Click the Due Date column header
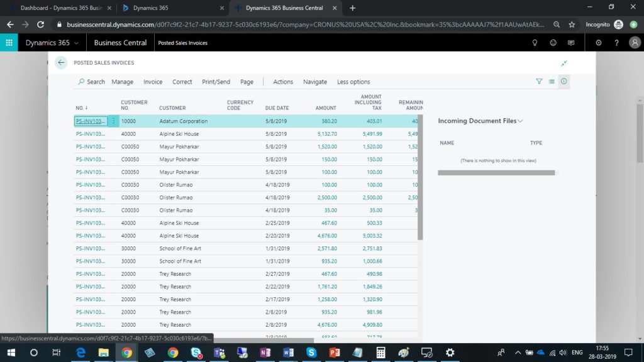The height and width of the screenshot is (362, 644). click(x=277, y=108)
